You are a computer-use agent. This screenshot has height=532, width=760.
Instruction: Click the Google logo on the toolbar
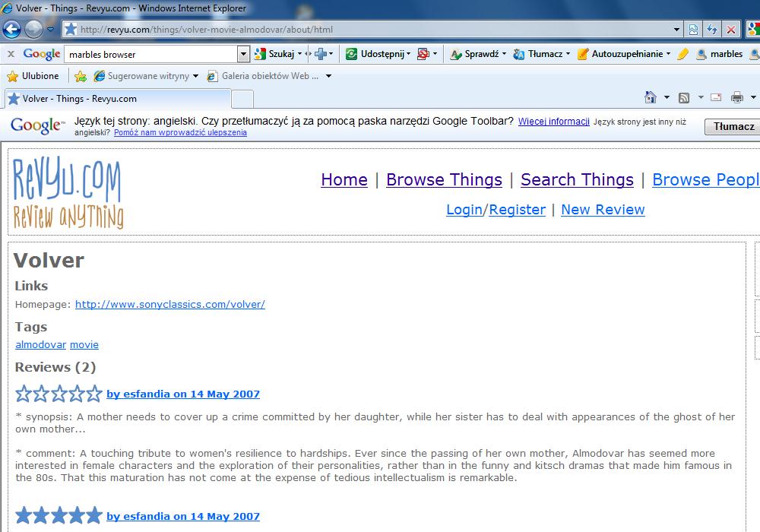click(x=42, y=54)
